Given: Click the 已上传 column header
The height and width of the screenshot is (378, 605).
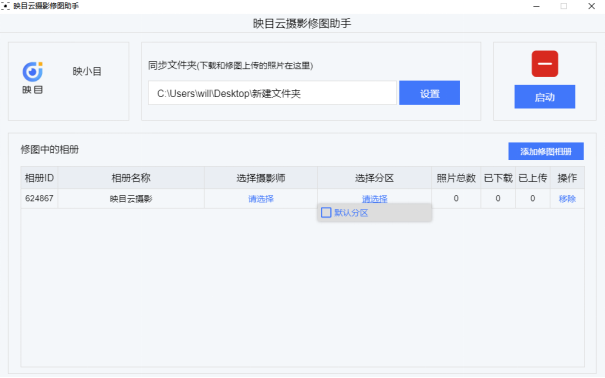Looking at the screenshot, I should 533,178.
